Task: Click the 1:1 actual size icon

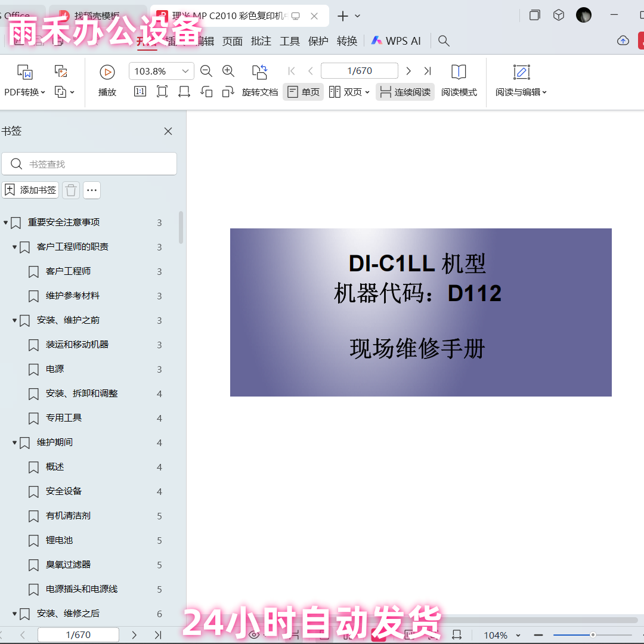Action: coord(140,92)
